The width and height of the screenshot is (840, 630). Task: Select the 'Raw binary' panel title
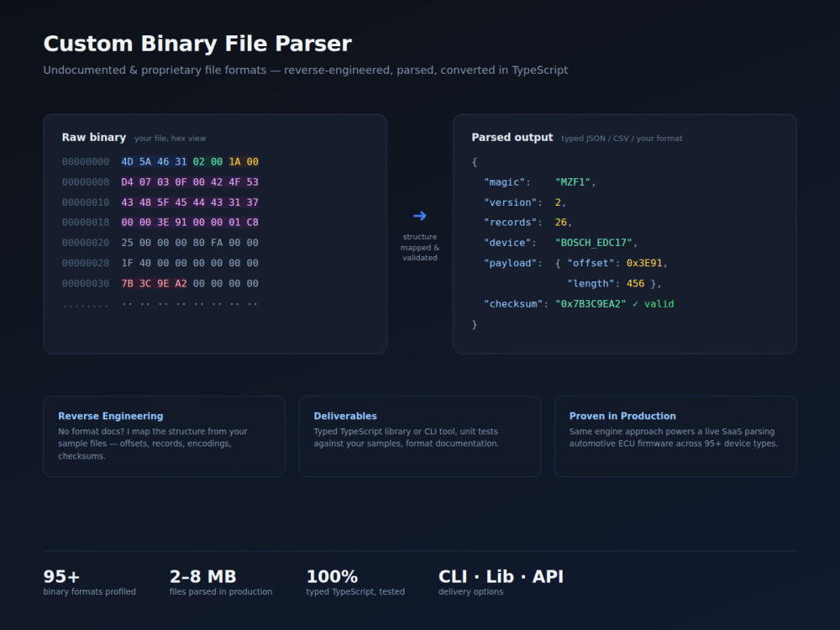(94, 137)
